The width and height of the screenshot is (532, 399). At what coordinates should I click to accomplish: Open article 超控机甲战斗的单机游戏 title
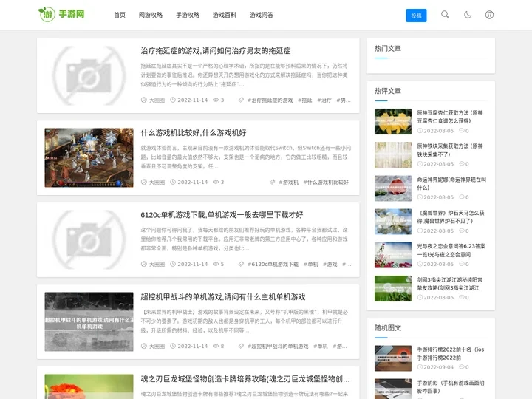click(x=223, y=297)
